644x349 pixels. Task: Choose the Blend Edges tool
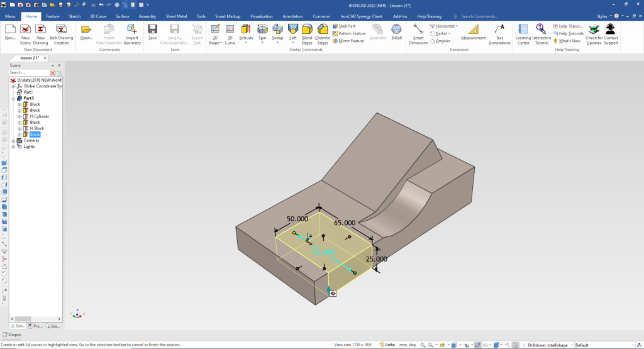[x=307, y=30]
